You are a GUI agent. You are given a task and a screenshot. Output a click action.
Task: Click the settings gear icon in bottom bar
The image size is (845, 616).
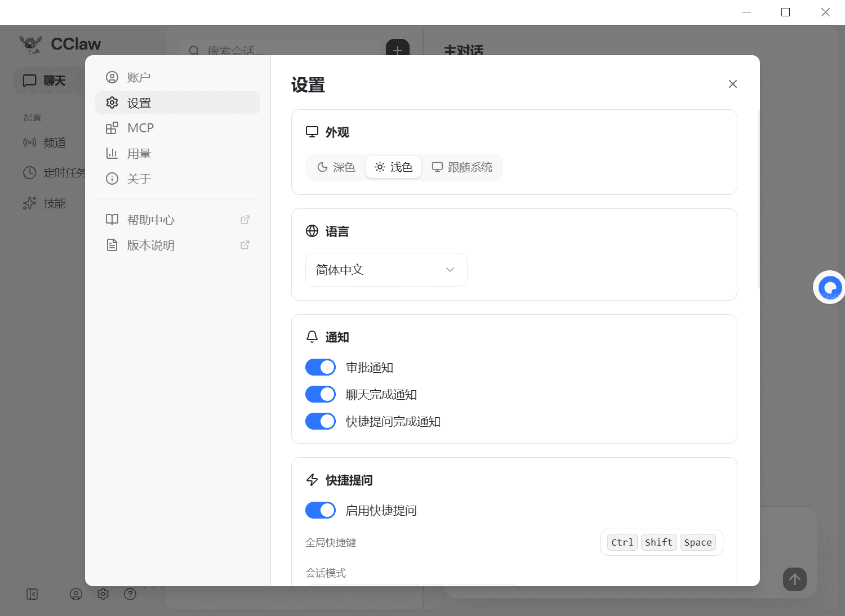tap(103, 594)
